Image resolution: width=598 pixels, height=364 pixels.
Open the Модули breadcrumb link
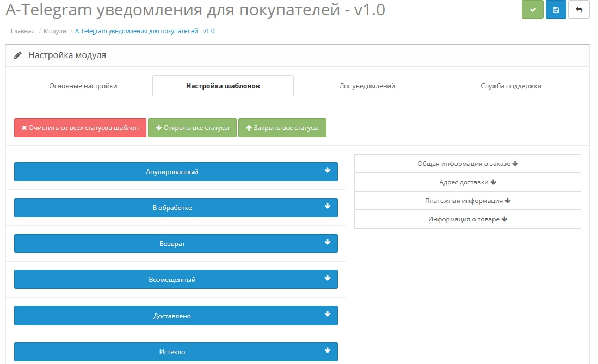pos(55,31)
